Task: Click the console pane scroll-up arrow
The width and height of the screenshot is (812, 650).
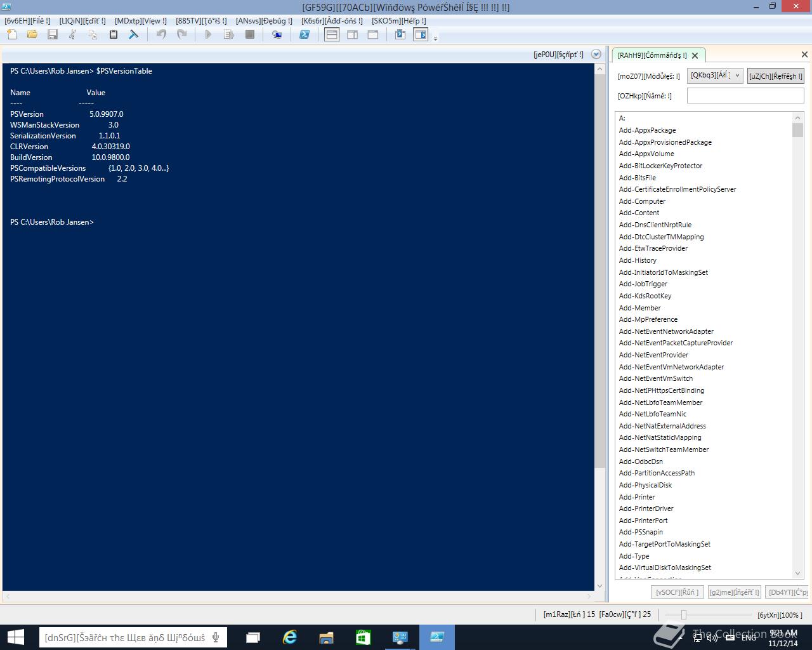Action: 599,69
